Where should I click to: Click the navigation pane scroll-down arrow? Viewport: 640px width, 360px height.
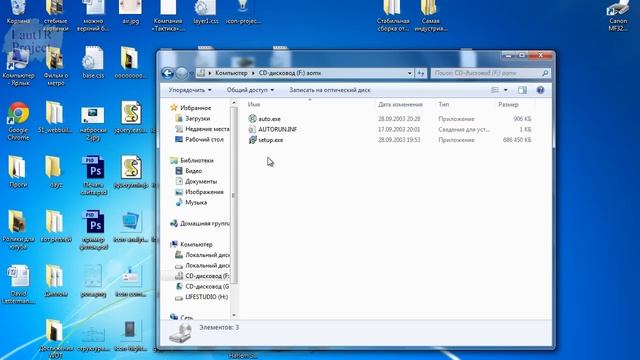point(234,315)
